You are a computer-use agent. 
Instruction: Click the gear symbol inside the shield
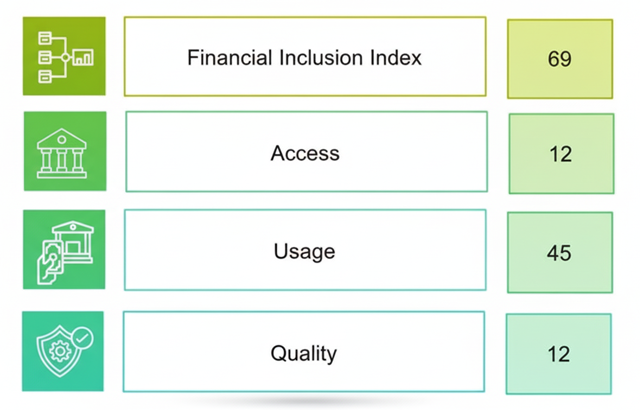pyautogui.click(x=59, y=354)
